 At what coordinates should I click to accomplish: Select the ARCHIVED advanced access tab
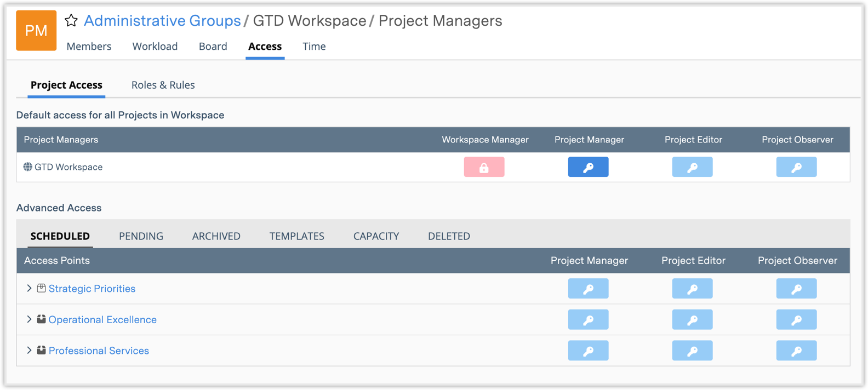(x=216, y=236)
